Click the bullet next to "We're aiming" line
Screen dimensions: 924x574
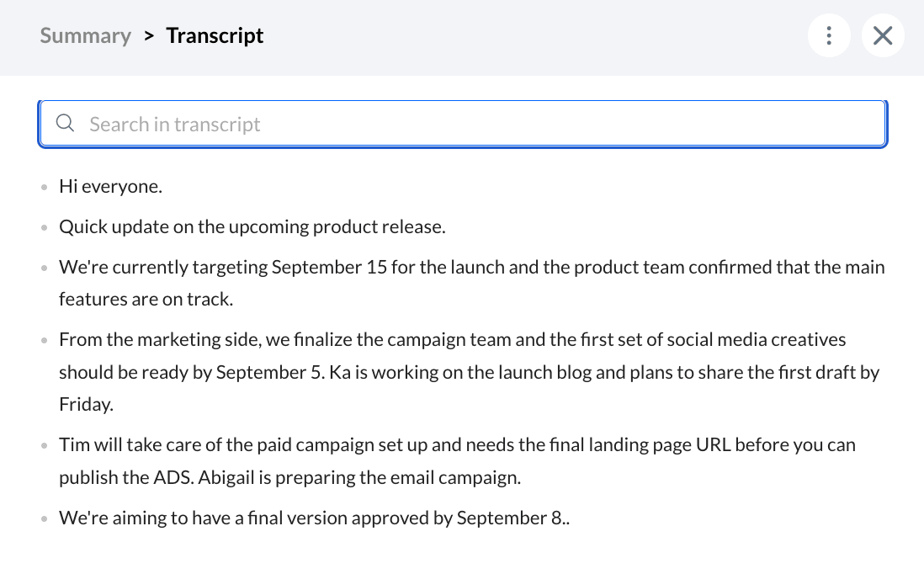(x=45, y=519)
